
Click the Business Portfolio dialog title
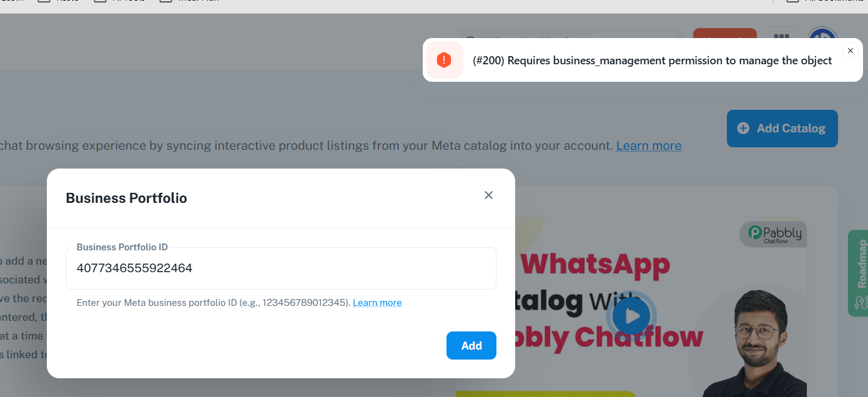tap(126, 198)
